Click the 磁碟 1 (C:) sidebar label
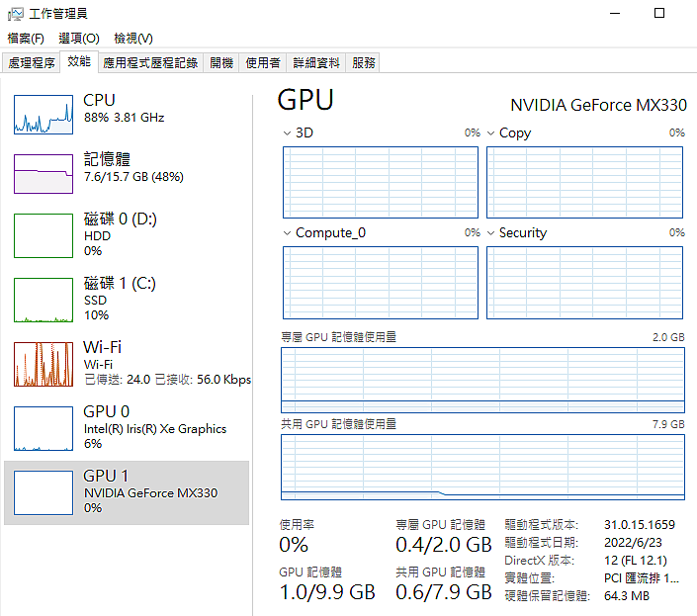The height and width of the screenshot is (616, 697). [x=120, y=283]
